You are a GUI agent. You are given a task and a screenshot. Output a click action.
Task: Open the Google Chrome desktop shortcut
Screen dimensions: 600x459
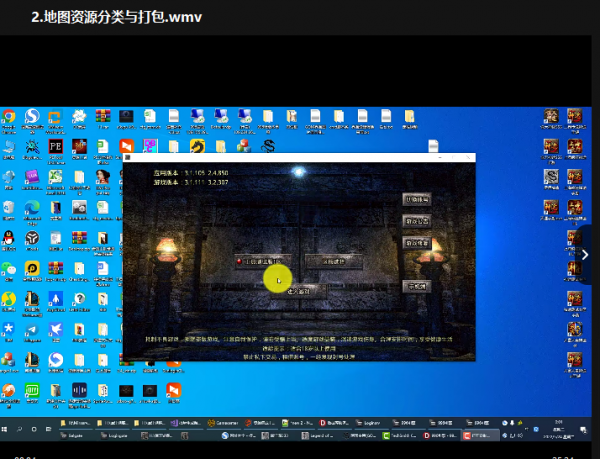click(9, 116)
